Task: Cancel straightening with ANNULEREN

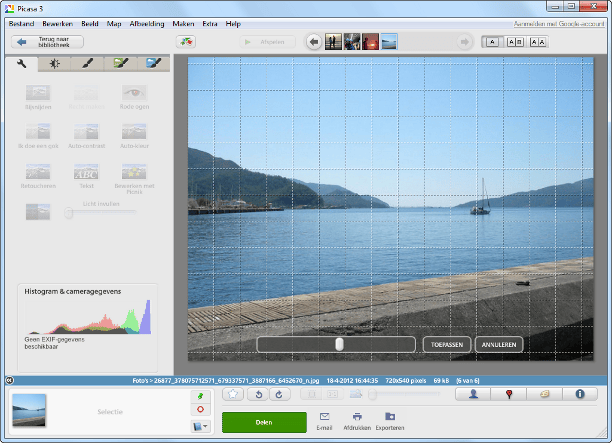Action: 499,345
